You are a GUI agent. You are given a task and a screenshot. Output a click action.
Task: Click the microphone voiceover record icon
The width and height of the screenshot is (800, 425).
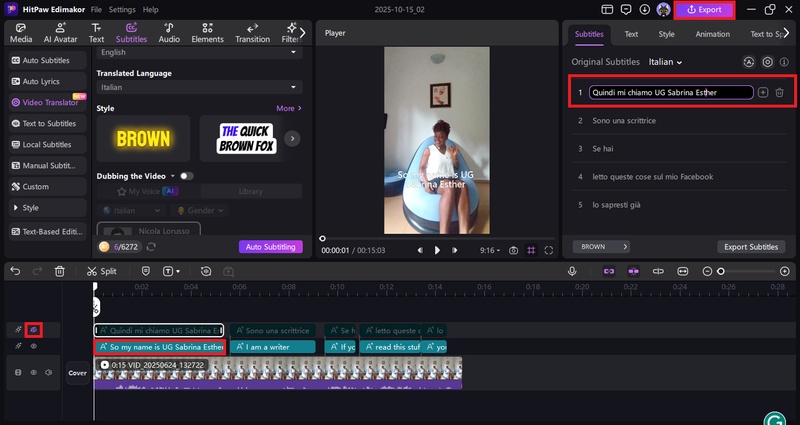click(572, 271)
